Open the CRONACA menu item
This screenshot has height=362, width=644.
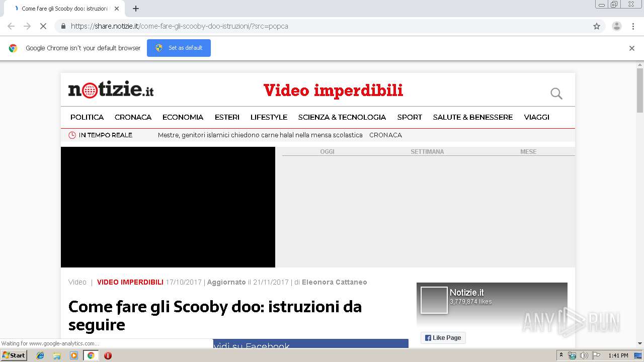click(x=133, y=117)
